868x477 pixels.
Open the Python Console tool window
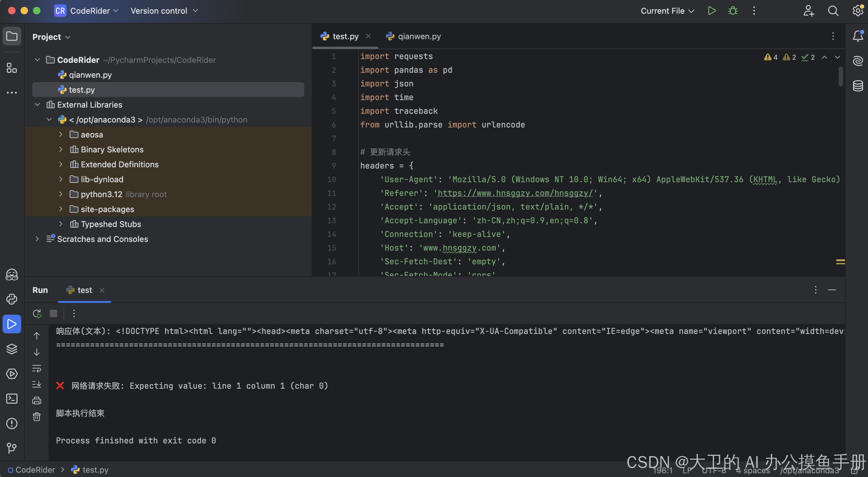click(12, 299)
